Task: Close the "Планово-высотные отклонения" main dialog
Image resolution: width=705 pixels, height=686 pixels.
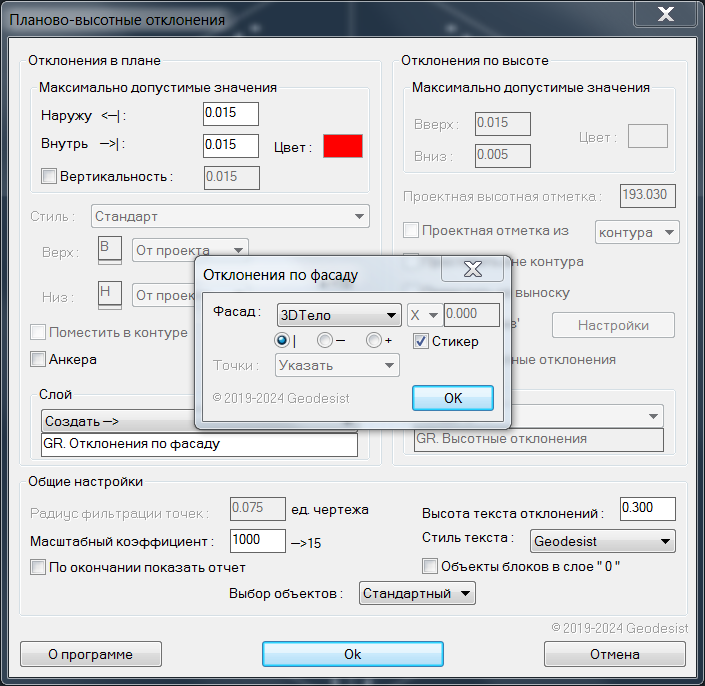Action: pyautogui.click(x=662, y=13)
